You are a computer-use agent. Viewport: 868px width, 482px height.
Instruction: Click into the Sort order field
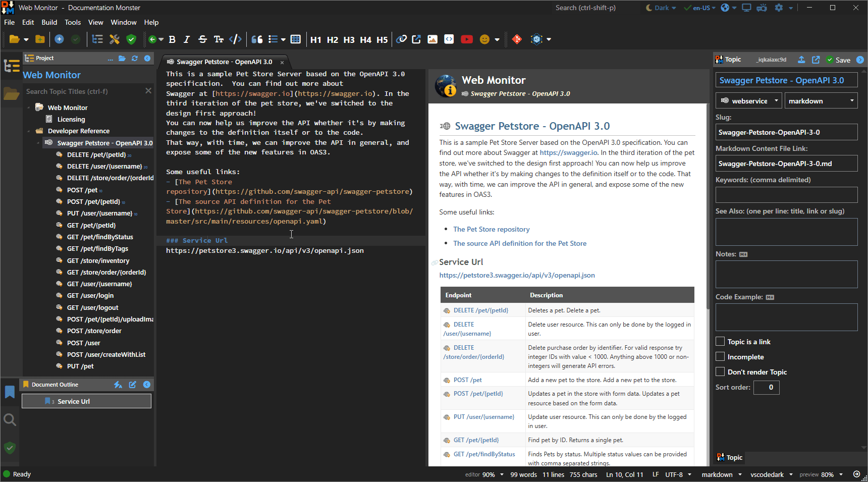766,387
